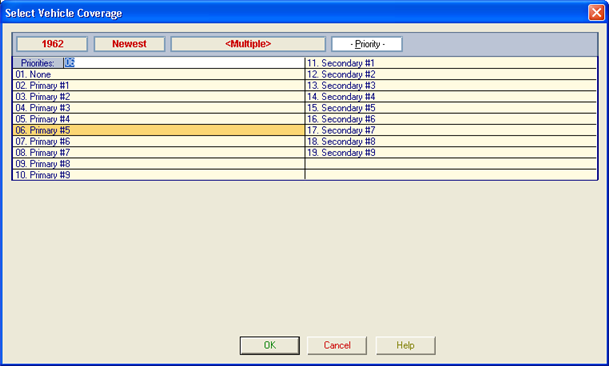Viewport: 609px width, 366px height.
Task: Cancel the vehicle coverage selection
Action: coord(337,345)
